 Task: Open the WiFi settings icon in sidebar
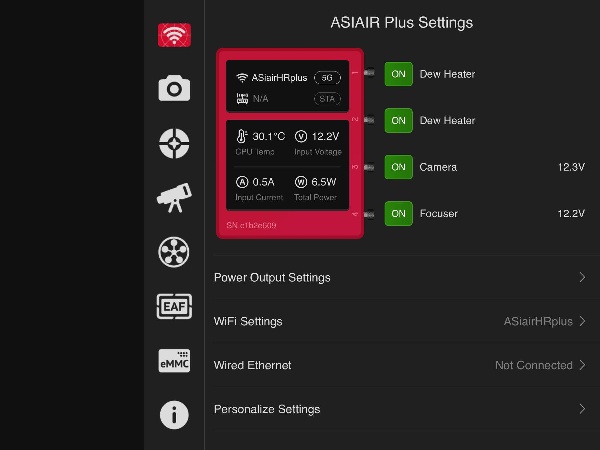coord(174,35)
